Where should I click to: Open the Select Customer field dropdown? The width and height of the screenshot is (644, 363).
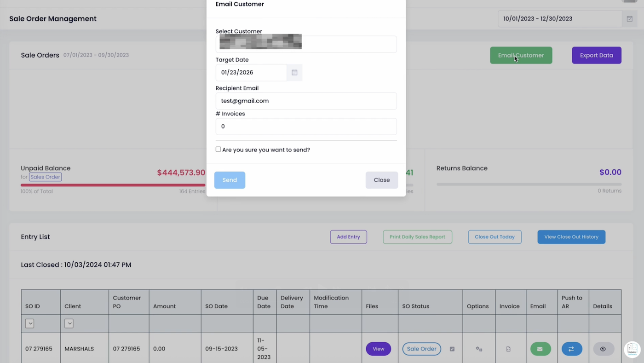pos(306,44)
